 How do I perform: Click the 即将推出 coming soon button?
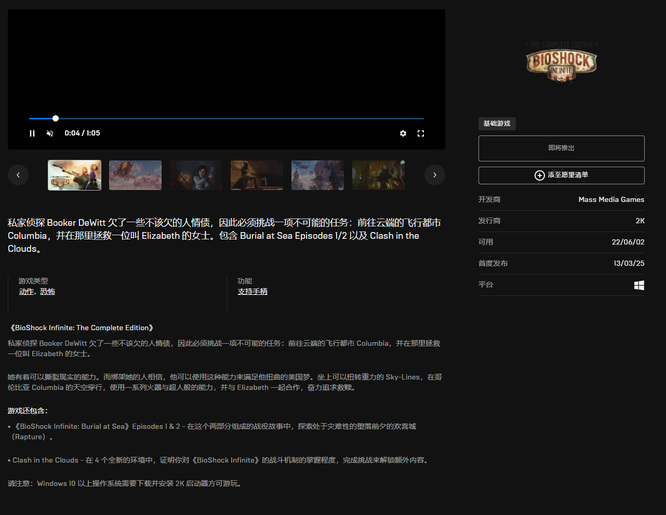(561, 148)
